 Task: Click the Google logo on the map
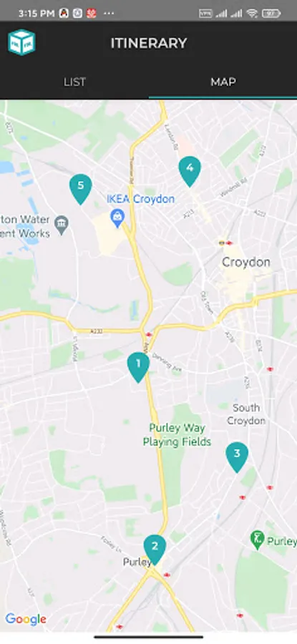26,620
